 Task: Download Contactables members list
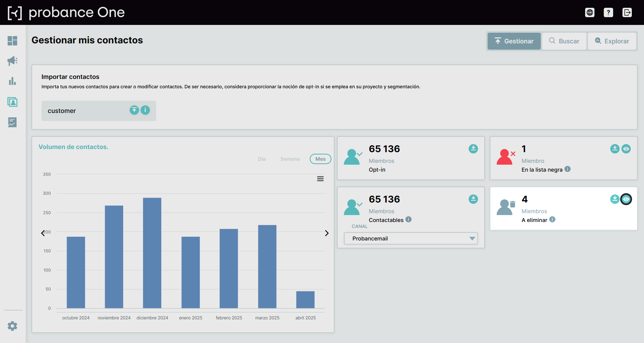473,199
